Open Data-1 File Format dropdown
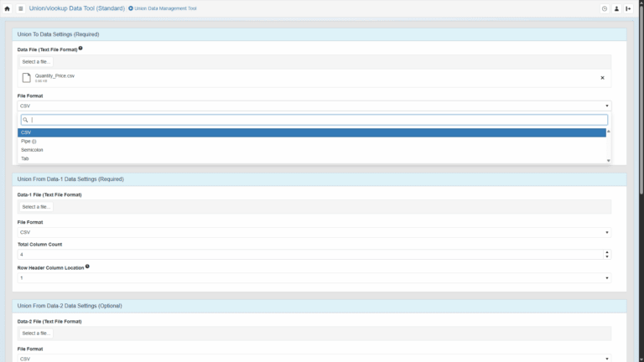Viewport: 644px width, 362px height. 314,232
